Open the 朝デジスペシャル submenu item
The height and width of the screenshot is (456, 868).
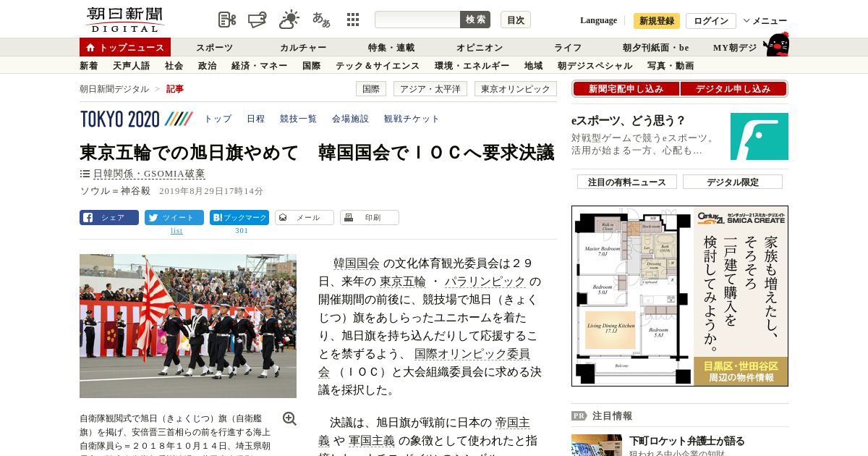click(595, 66)
